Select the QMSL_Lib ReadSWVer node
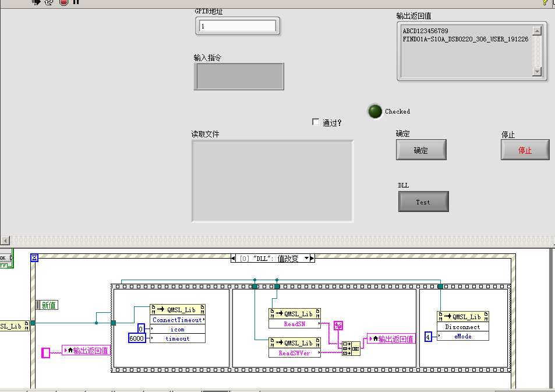The width and height of the screenshot is (555, 392). pyautogui.click(x=294, y=348)
